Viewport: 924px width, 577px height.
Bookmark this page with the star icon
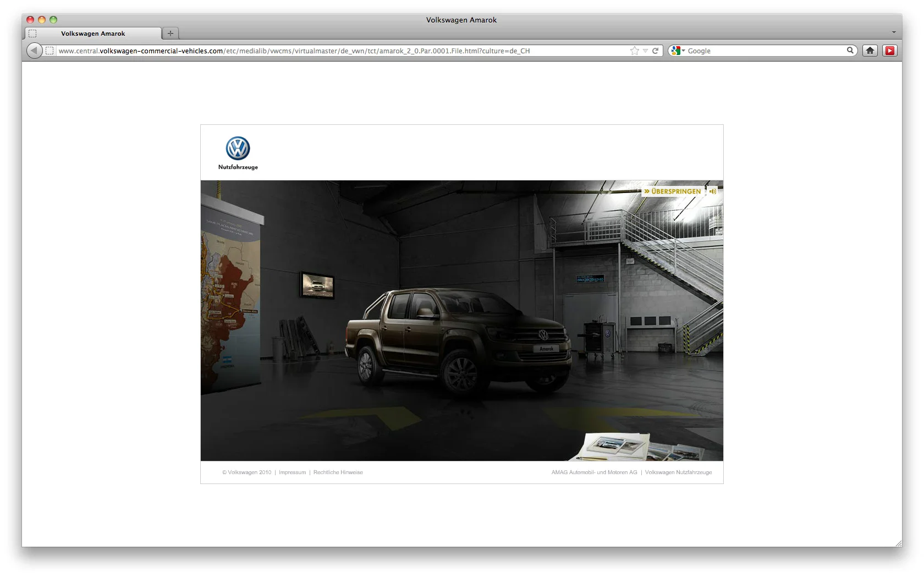coord(635,51)
